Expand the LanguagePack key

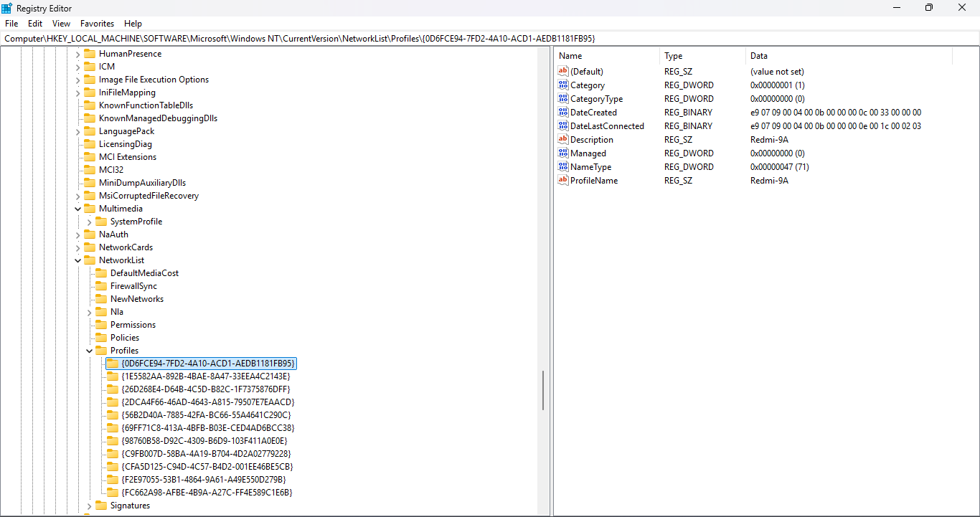tap(78, 131)
